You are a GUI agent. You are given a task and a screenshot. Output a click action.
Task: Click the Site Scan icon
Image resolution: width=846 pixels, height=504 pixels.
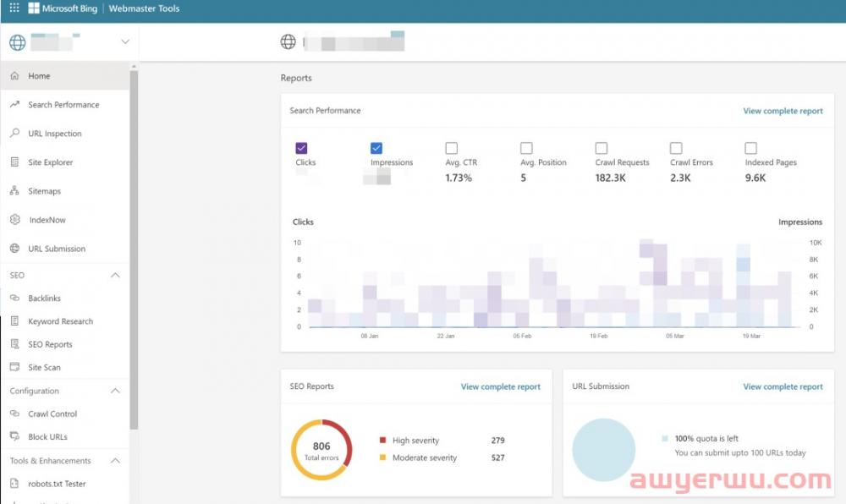(14, 367)
